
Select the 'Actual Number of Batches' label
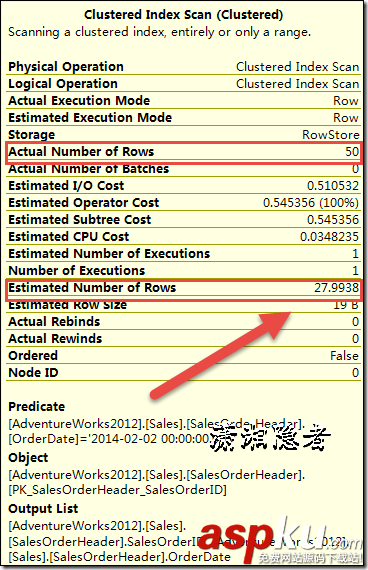(x=89, y=169)
